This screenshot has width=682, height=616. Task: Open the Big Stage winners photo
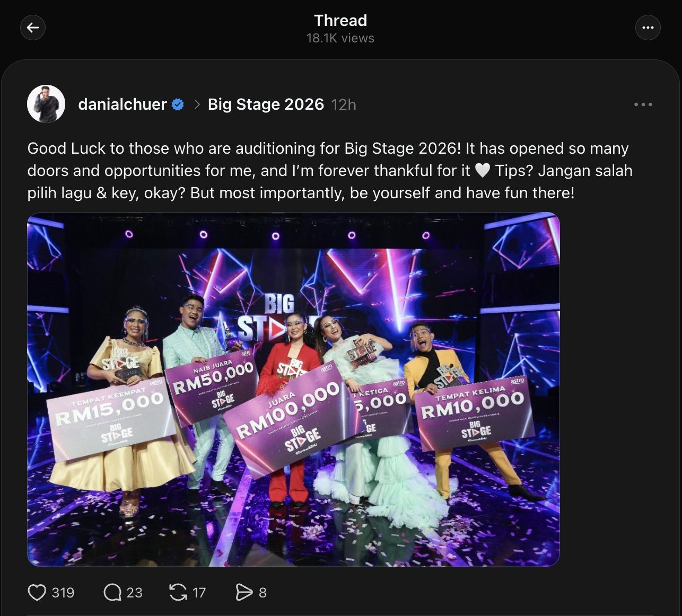tap(293, 389)
